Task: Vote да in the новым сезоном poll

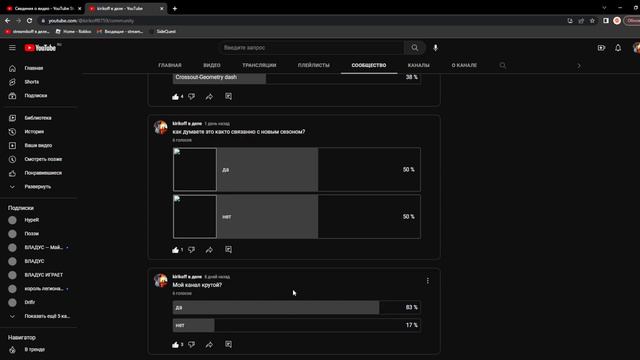Action: pos(297,169)
